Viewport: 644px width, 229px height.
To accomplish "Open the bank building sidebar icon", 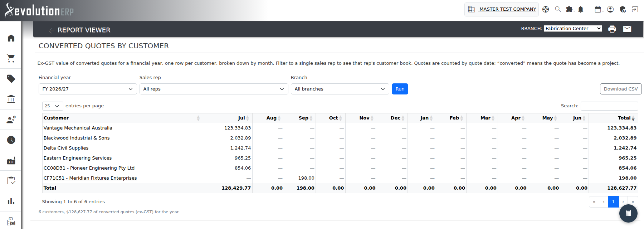I will point(11,99).
